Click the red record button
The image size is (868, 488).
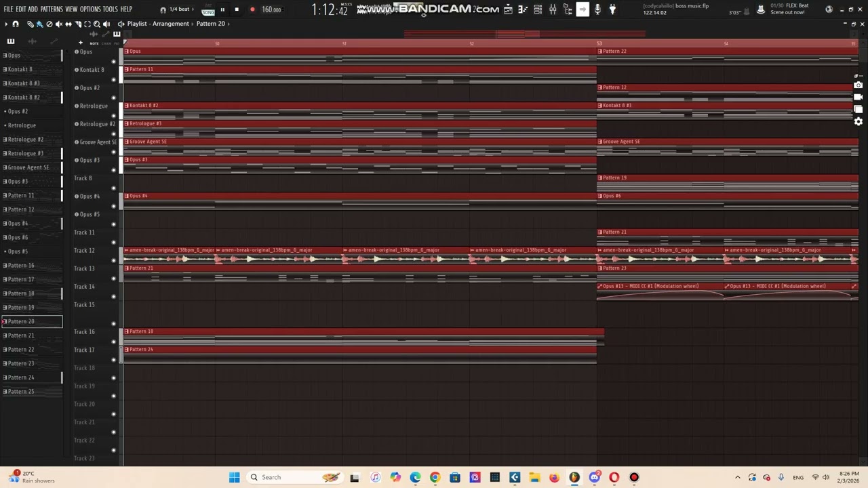pyautogui.click(x=252, y=9)
